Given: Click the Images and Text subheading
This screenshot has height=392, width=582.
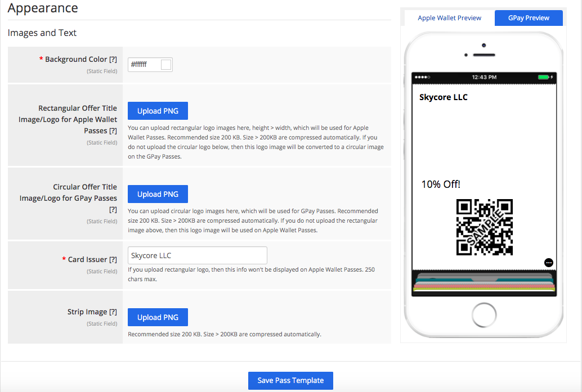Looking at the screenshot, I should 42,33.
